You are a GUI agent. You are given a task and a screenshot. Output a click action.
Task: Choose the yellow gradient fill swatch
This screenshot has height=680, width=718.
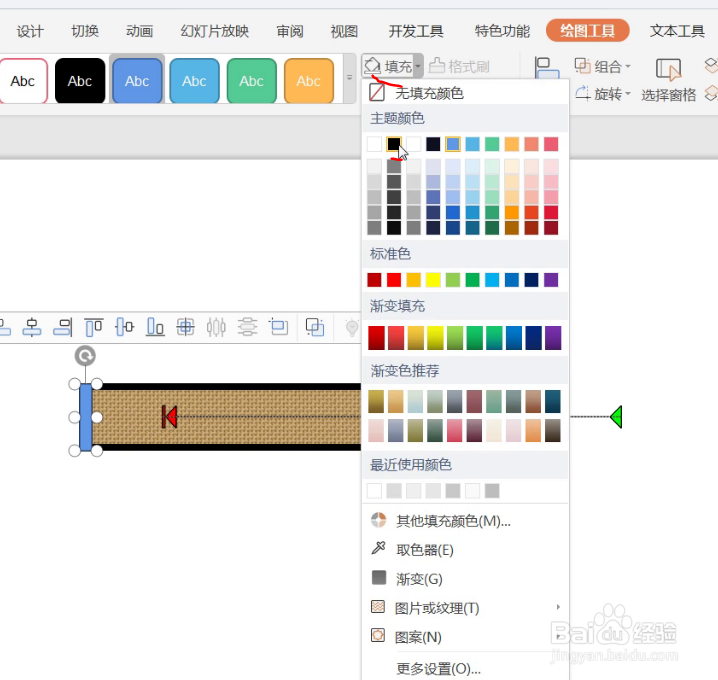tap(435, 338)
